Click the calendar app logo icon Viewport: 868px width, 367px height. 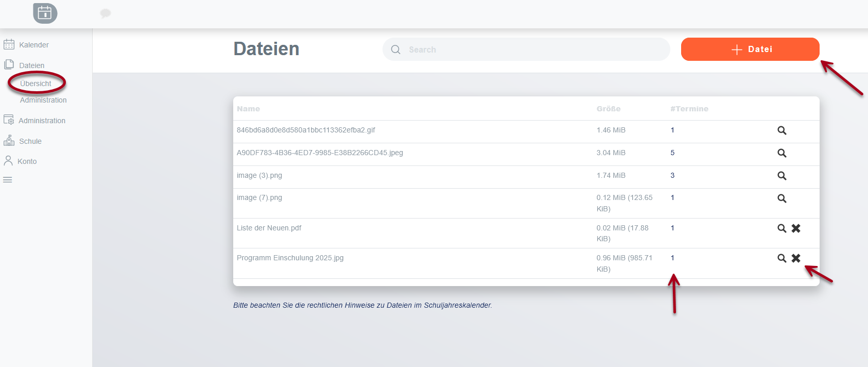[x=45, y=13]
